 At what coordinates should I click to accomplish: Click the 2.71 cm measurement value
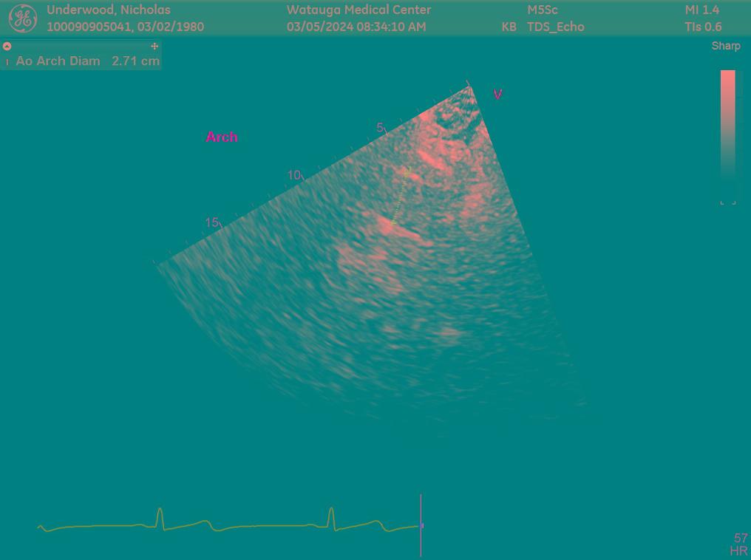(135, 61)
